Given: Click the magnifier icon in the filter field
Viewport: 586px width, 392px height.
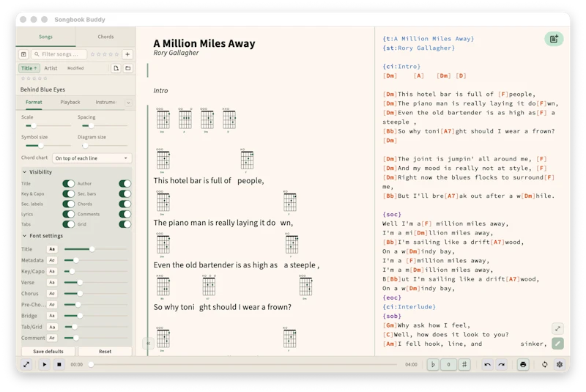Looking at the screenshot, I should click(37, 54).
